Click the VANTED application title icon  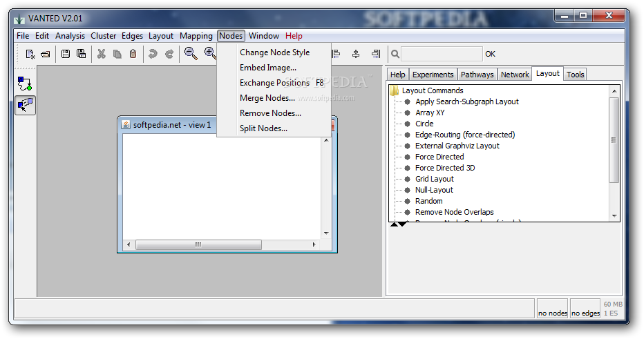[19, 19]
